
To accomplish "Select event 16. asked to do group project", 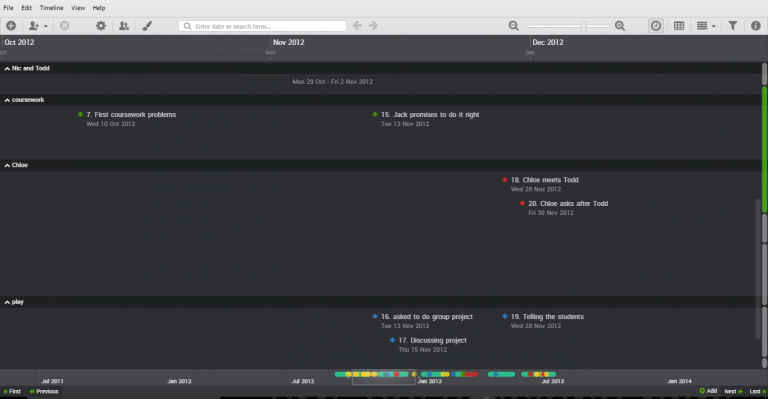I will coord(427,317).
